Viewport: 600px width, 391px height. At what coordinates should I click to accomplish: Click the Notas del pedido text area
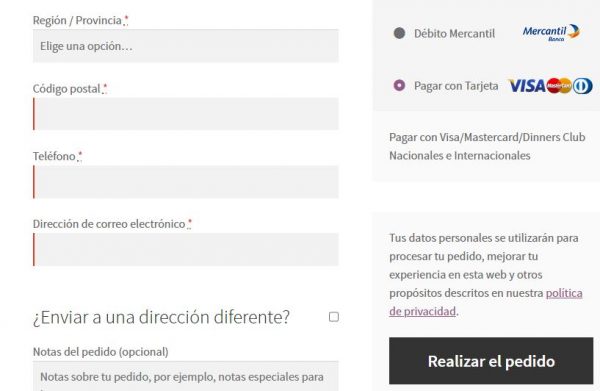click(x=186, y=376)
